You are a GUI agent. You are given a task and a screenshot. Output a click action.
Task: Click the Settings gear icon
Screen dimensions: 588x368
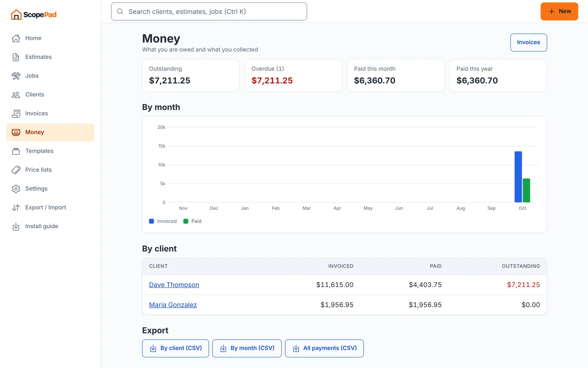[16, 188]
